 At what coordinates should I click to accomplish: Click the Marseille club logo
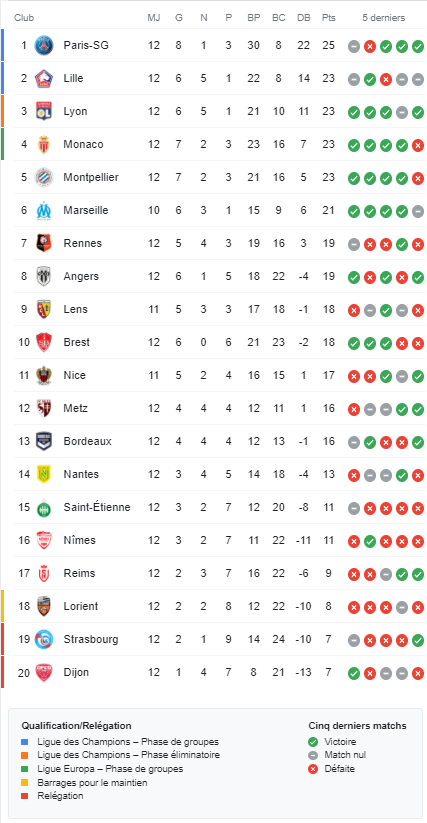coord(44,210)
